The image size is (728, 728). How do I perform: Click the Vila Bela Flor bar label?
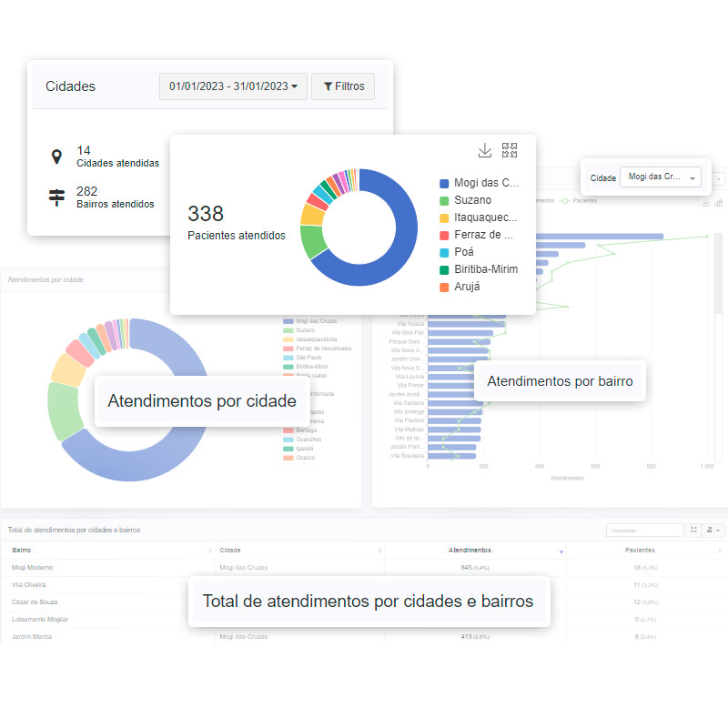tap(408, 333)
